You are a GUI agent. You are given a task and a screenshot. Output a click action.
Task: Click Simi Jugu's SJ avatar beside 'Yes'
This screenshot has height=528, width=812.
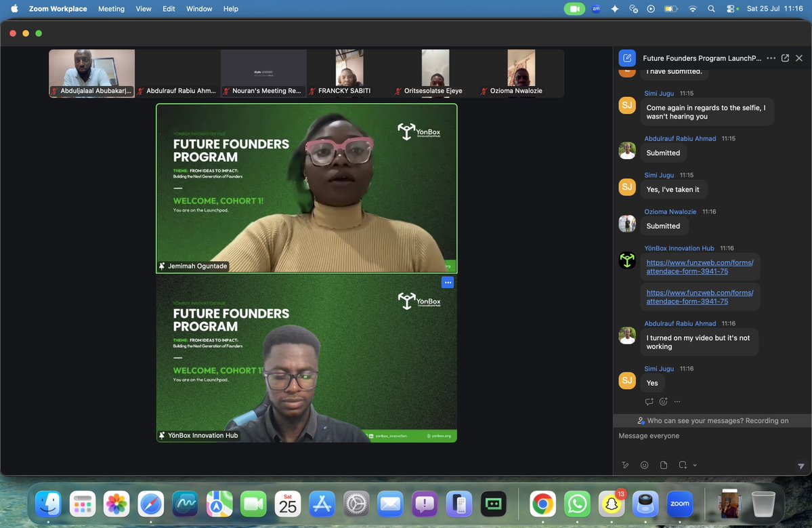(x=627, y=380)
